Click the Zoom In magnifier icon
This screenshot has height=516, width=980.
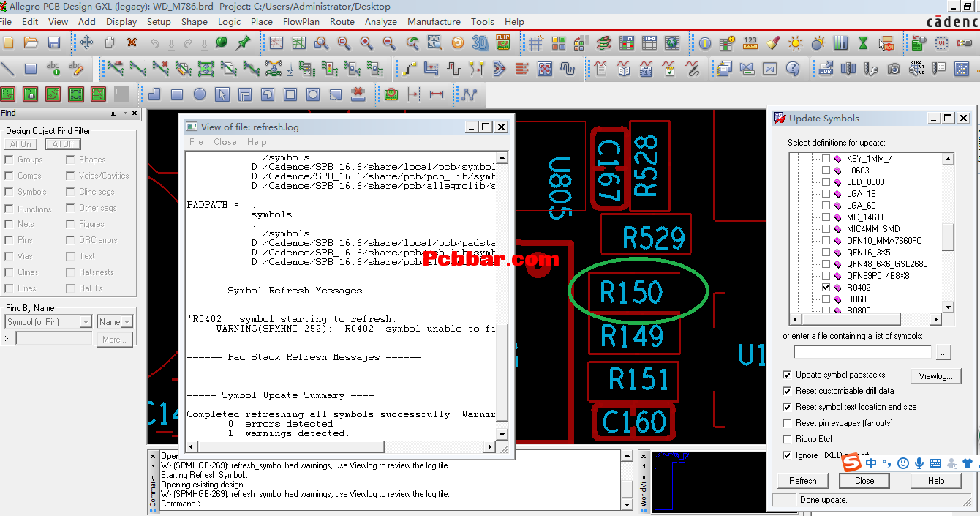coord(366,43)
